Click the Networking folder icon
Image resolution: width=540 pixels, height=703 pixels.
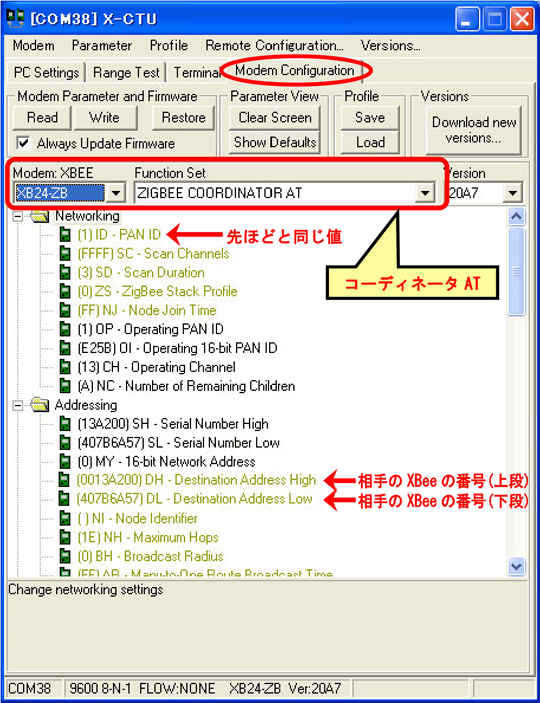39,217
